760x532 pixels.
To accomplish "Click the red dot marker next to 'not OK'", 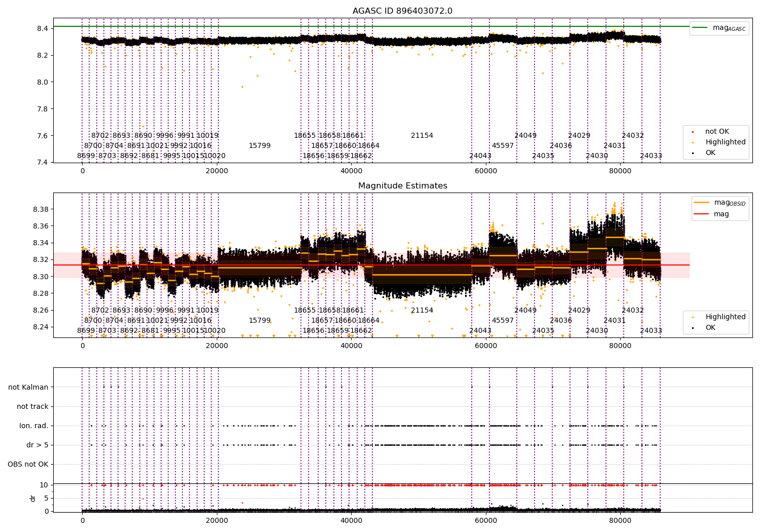I will (693, 132).
